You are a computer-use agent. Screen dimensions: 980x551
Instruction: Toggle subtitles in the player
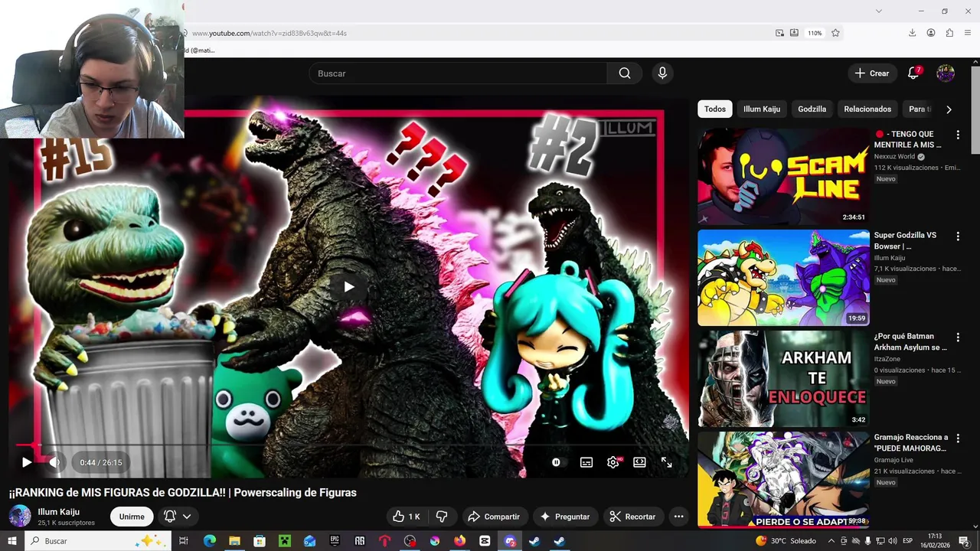pyautogui.click(x=586, y=462)
